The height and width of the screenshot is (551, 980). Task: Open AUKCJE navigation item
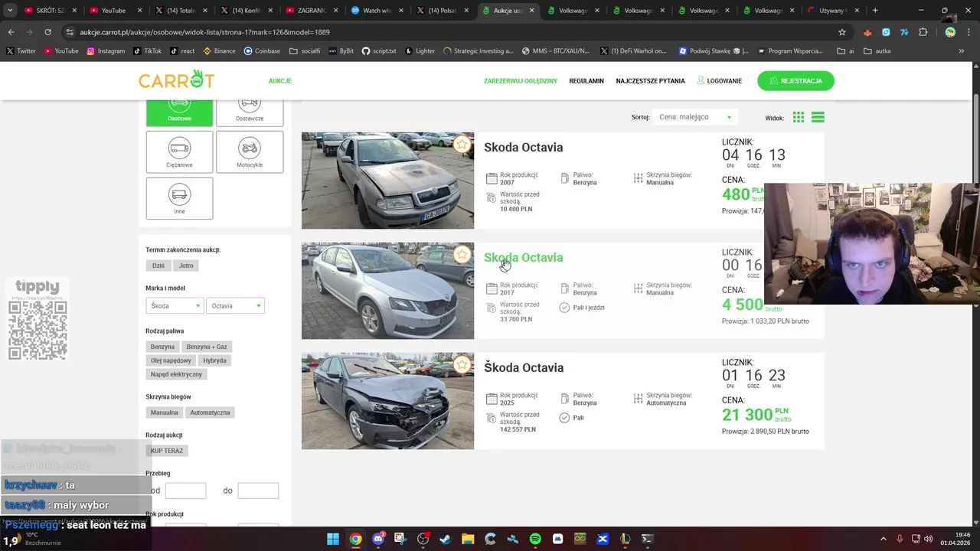point(280,80)
